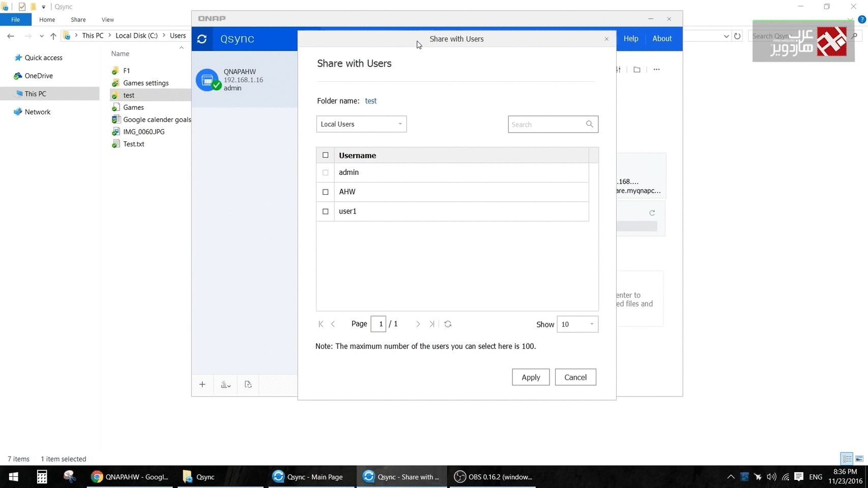Screen dimensions: 868x488
Task: Switch Explorer to details view icon
Action: coord(847,459)
